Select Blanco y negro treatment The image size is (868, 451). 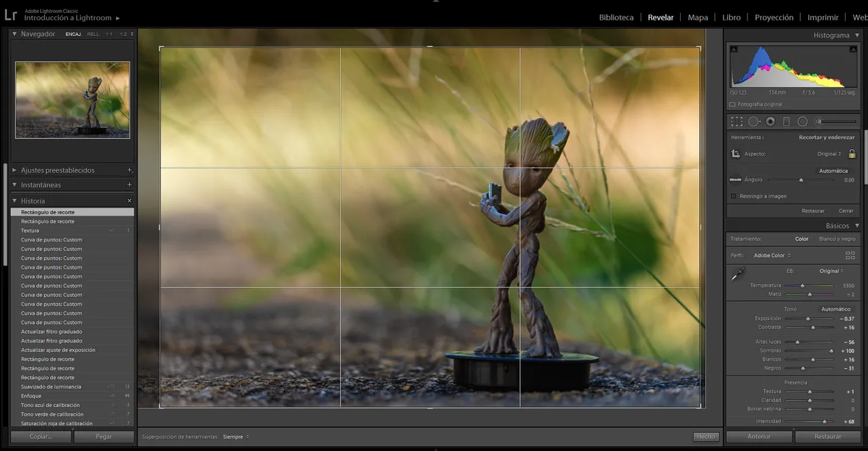pos(837,239)
